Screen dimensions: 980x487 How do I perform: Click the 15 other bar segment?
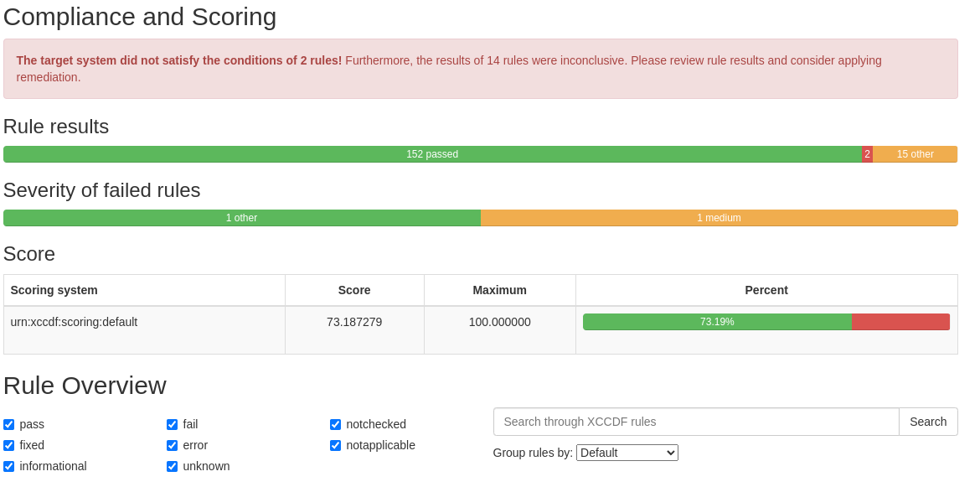click(915, 154)
